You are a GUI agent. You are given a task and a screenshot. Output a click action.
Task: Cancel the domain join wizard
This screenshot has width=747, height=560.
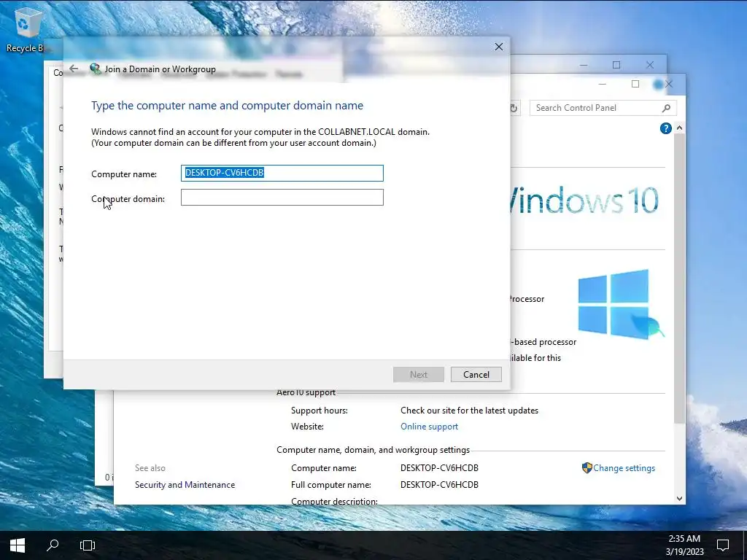click(x=476, y=375)
